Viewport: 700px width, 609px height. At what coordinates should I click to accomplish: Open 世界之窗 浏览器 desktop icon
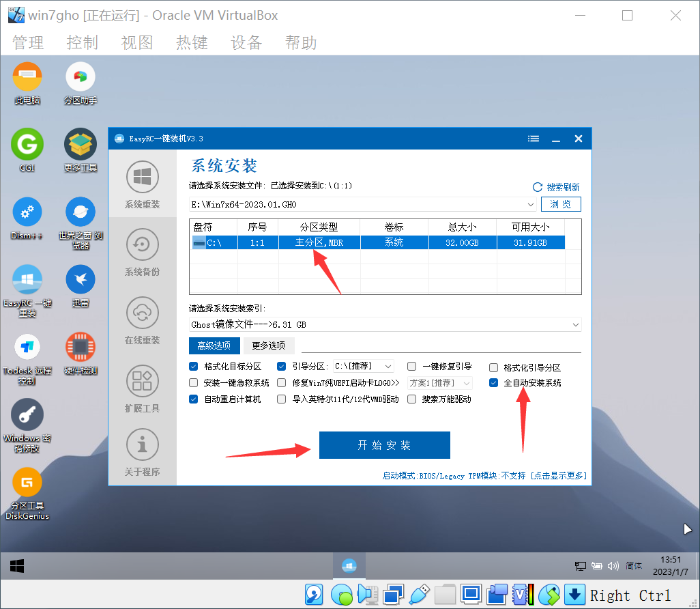81,223
